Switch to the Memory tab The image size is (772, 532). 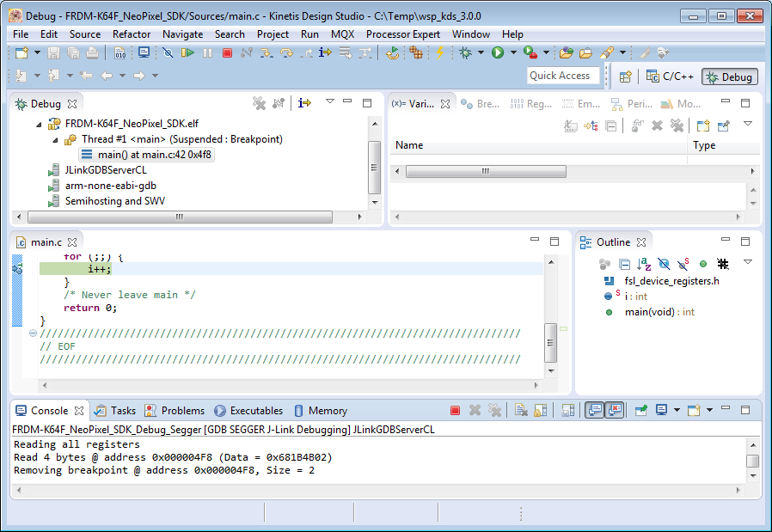[x=321, y=411]
